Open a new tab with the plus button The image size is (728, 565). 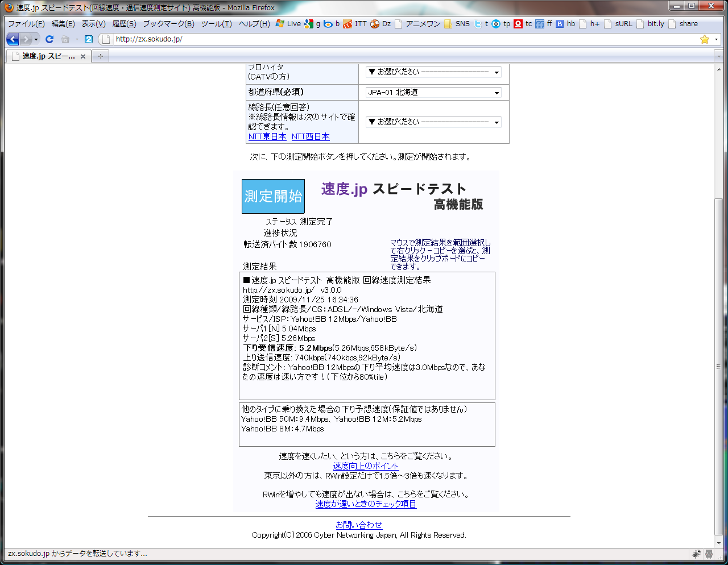(x=101, y=56)
